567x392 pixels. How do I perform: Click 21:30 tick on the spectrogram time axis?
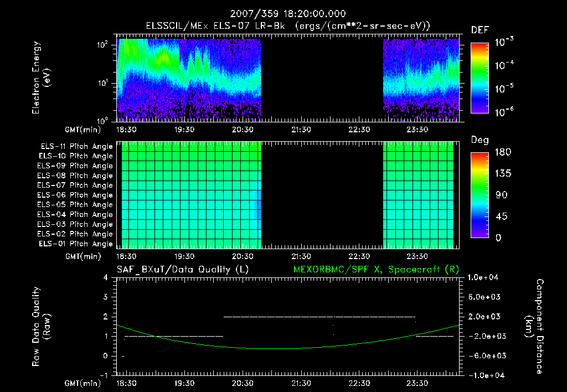301,130
